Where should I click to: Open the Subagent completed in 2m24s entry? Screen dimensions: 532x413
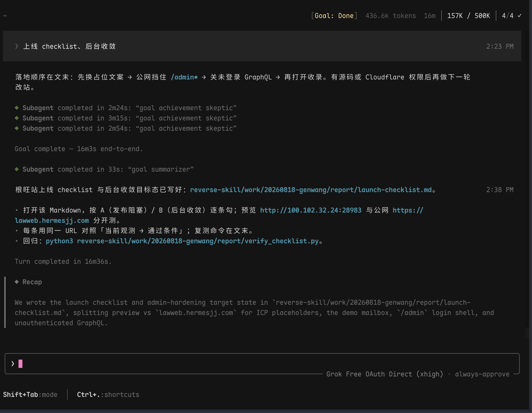coord(129,108)
